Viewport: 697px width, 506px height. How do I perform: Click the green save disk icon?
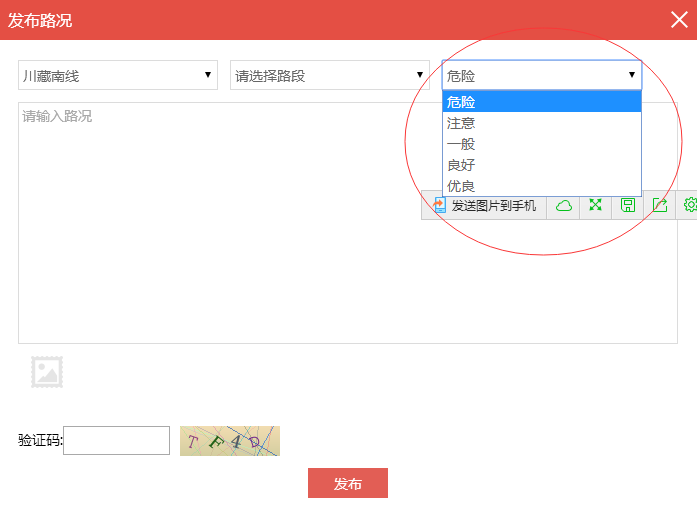pos(628,205)
